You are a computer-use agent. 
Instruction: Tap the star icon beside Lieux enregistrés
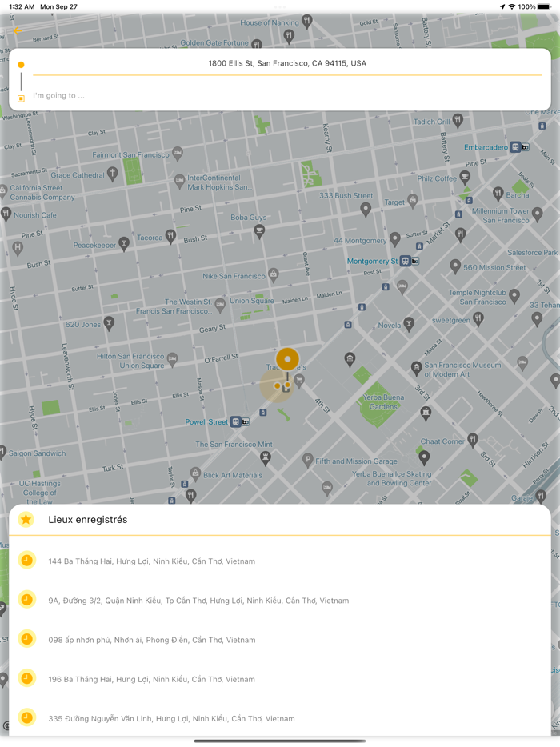coord(26,520)
